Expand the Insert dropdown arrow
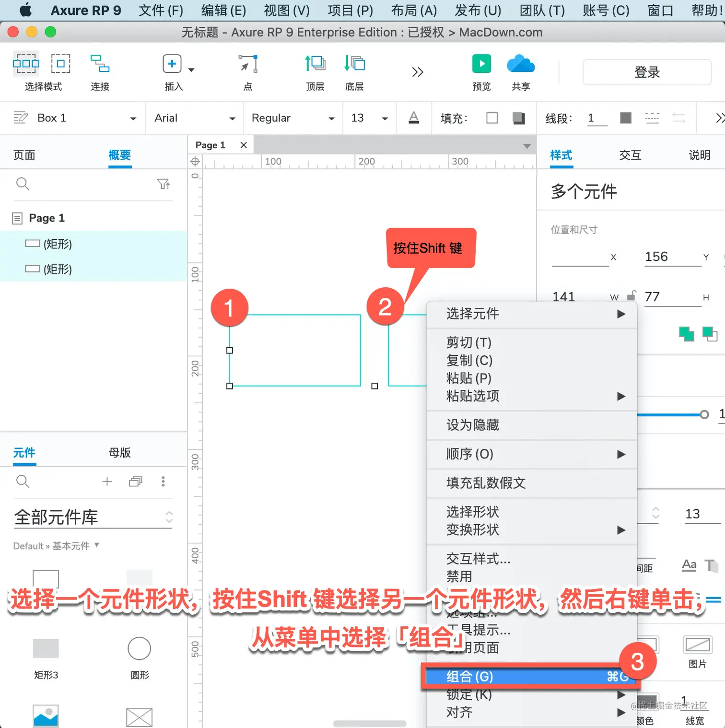The width and height of the screenshot is (725, 728). pyautogui.click(x=191, y=70)
